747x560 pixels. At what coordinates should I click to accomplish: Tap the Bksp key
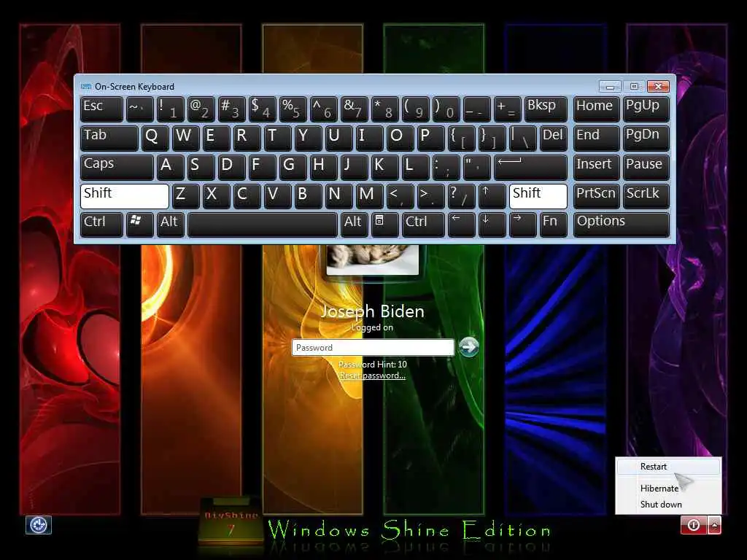(x=546, y=109)
